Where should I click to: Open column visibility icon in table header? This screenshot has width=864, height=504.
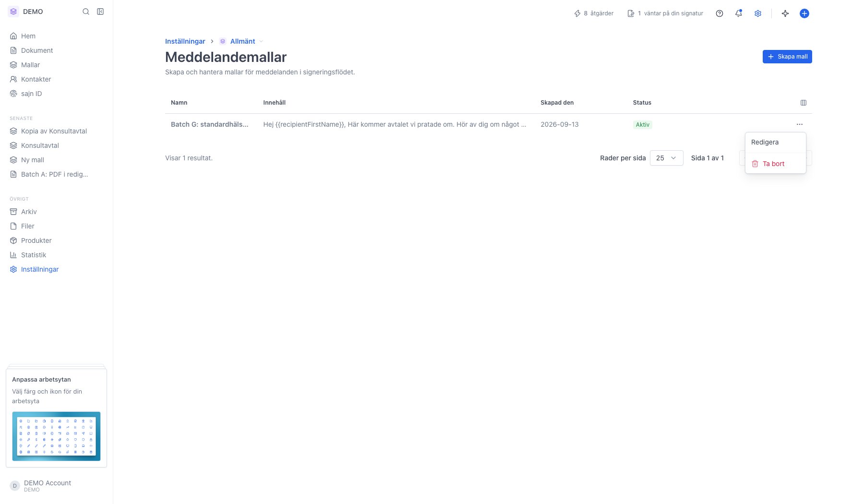[x=804, y=103]
